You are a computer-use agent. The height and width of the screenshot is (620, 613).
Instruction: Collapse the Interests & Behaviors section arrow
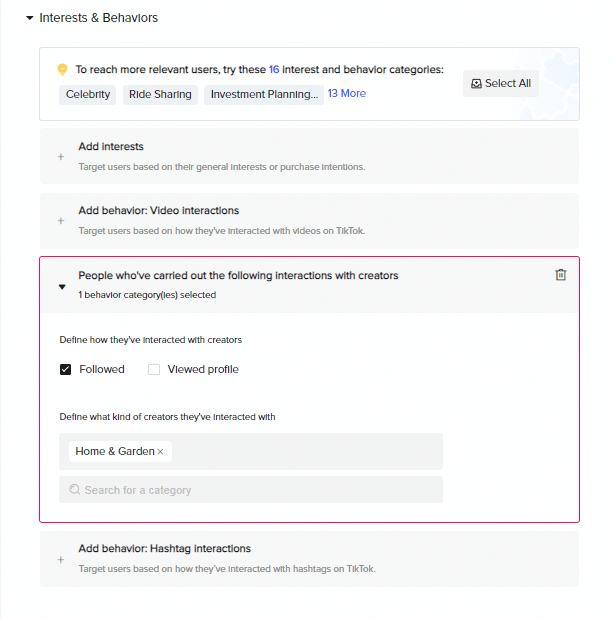coord(29,18)
